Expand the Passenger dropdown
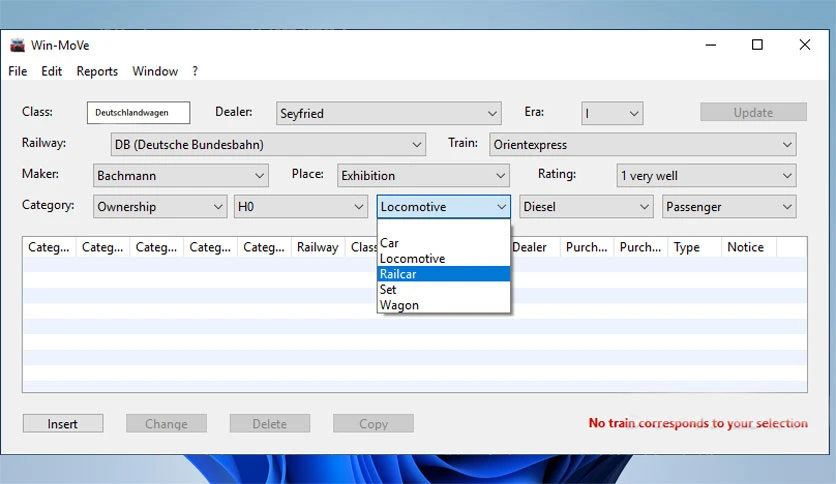The width and height of the screenshot is (836, 484). coord(729,206)
